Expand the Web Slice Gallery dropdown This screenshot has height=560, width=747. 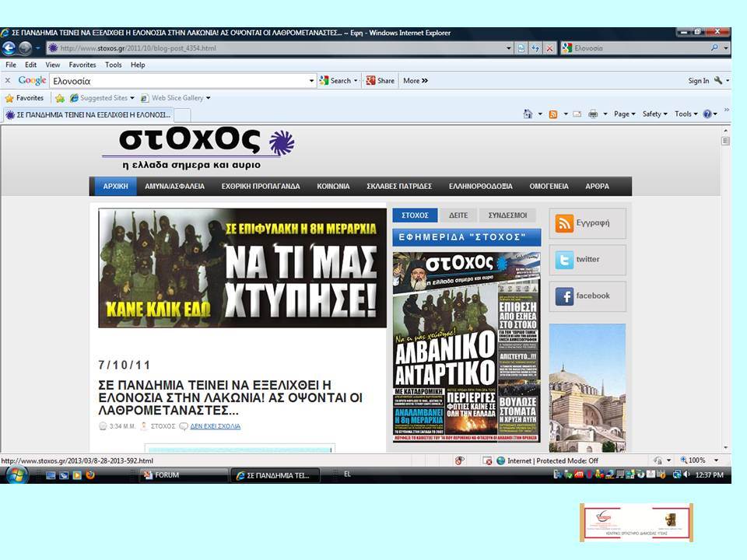209,98
